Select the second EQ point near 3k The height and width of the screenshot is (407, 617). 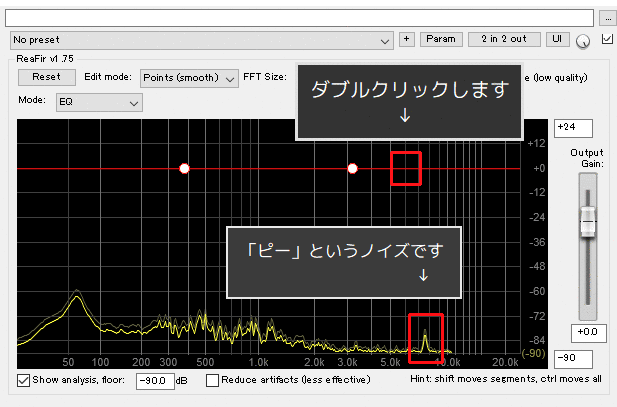352,168
